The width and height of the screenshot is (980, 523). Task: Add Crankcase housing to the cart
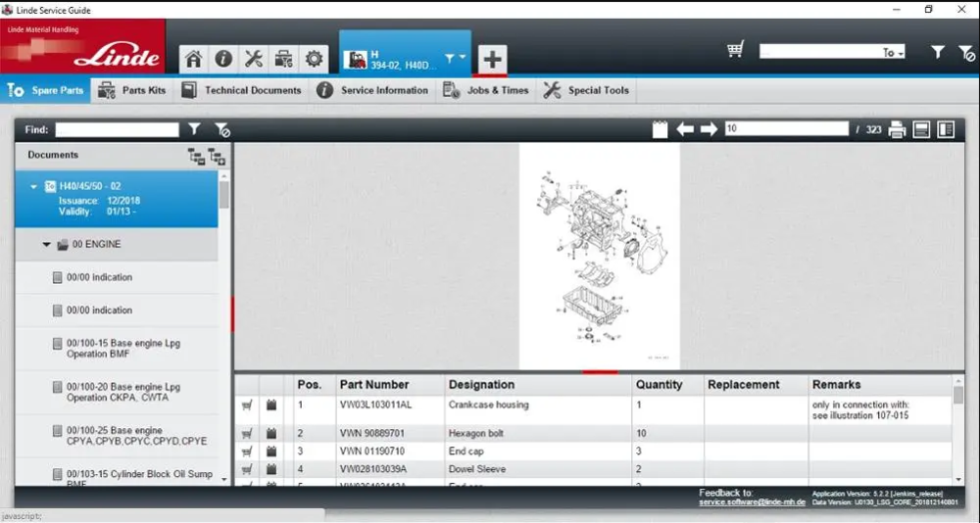[246, 405]
